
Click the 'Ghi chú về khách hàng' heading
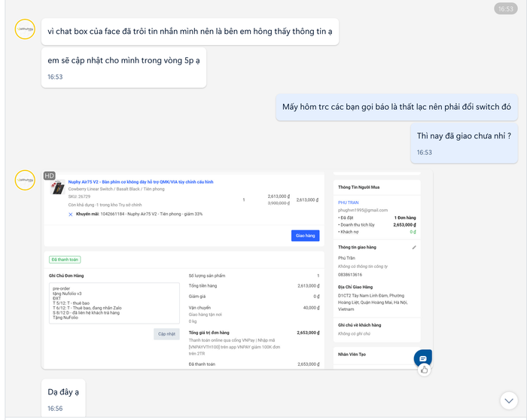point(360,325)
